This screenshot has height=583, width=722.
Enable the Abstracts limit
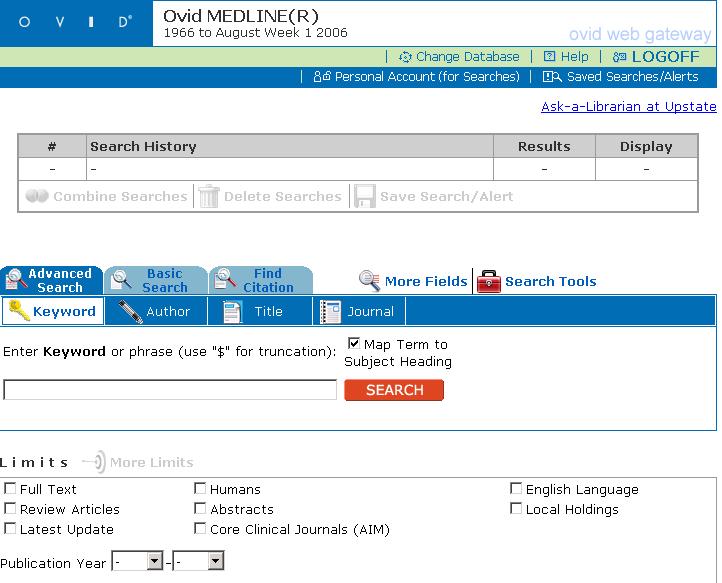[200, 508]
